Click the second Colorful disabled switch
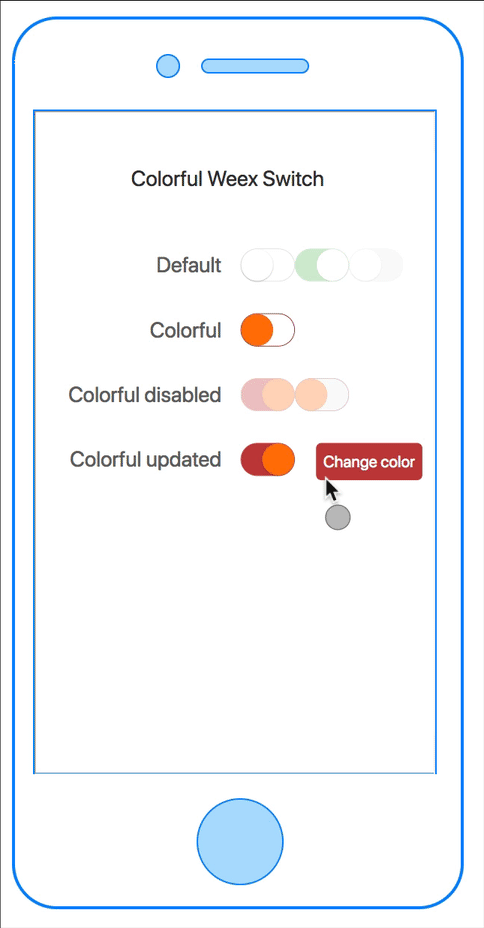The width and height of the screenshot is (484, 928). coord(322,394)
